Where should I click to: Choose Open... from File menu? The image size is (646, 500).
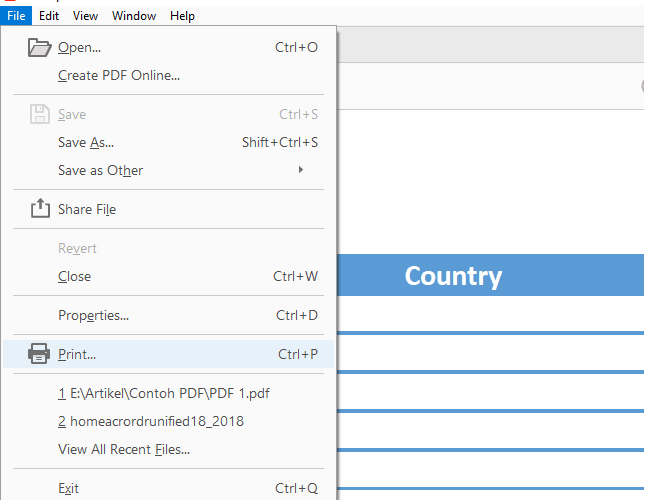[168, 47]
